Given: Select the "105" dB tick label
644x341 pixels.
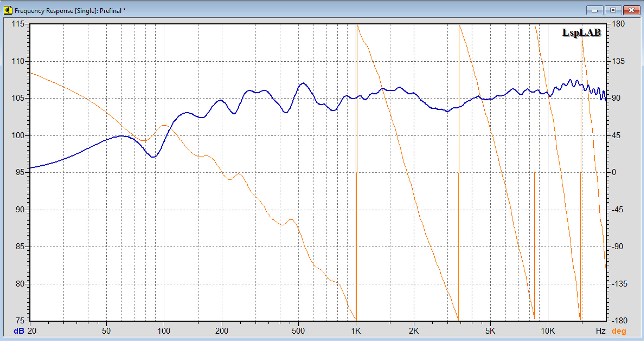Looking at the screenshot, I should (18, 98).
